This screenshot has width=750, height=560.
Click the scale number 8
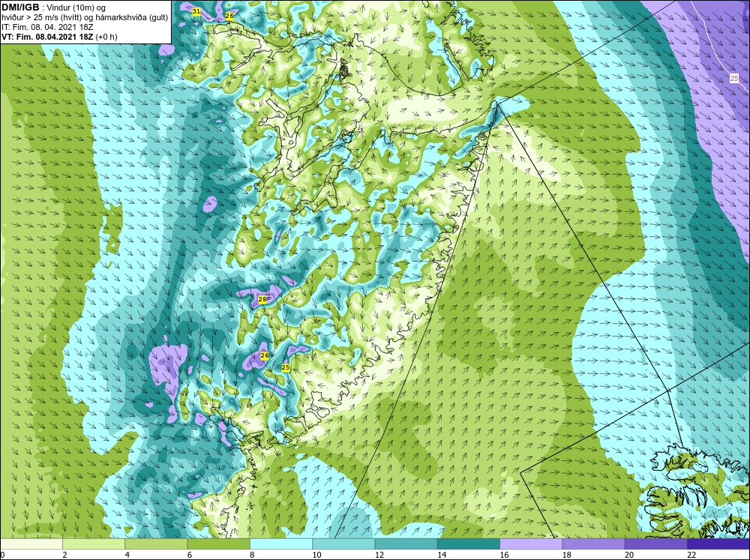pos(252,555)
